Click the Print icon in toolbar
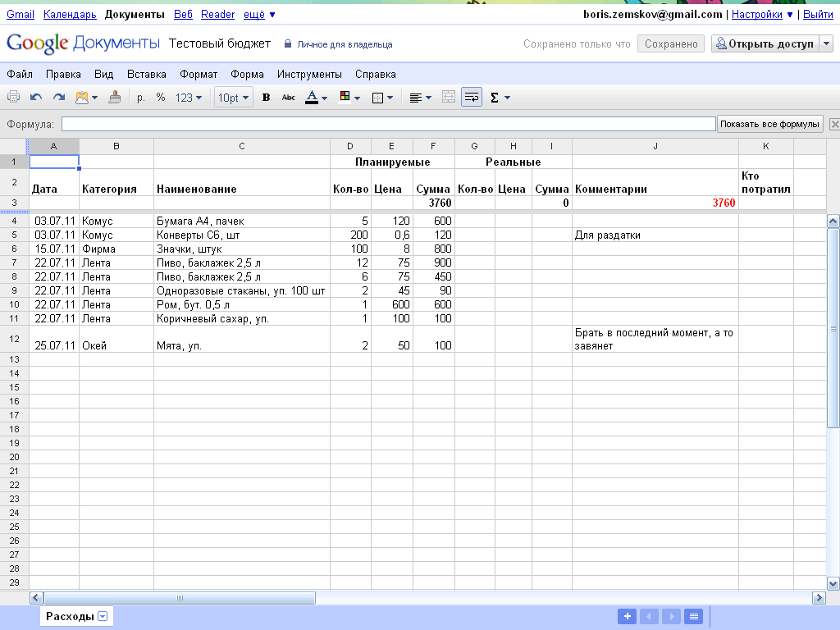This screenshot has height=630, width=840. (x=14, y=98)
